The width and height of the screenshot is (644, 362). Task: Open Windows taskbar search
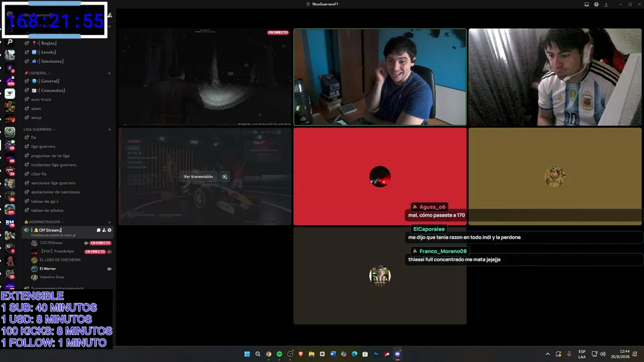point(258,354)
